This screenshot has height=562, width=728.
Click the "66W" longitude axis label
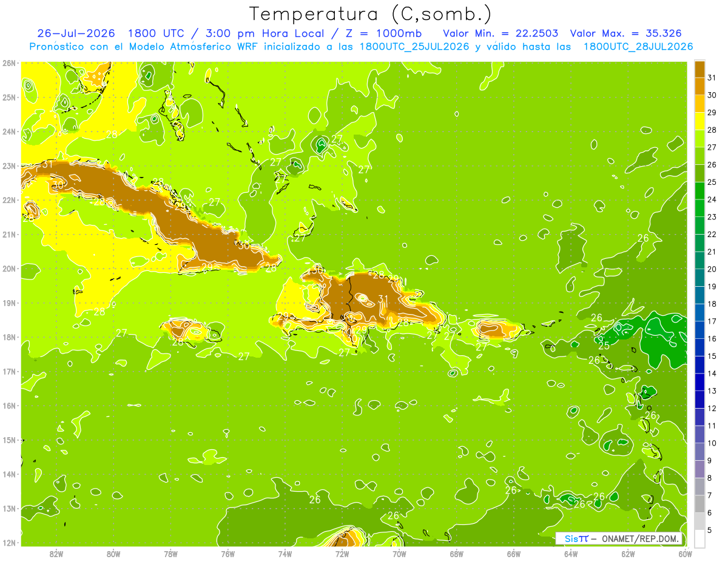pos(514,554)
